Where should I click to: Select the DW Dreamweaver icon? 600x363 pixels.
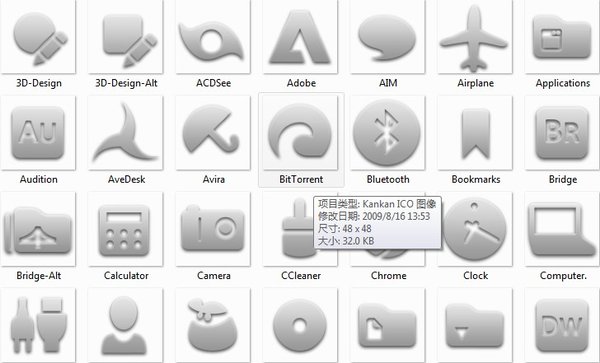562,325
